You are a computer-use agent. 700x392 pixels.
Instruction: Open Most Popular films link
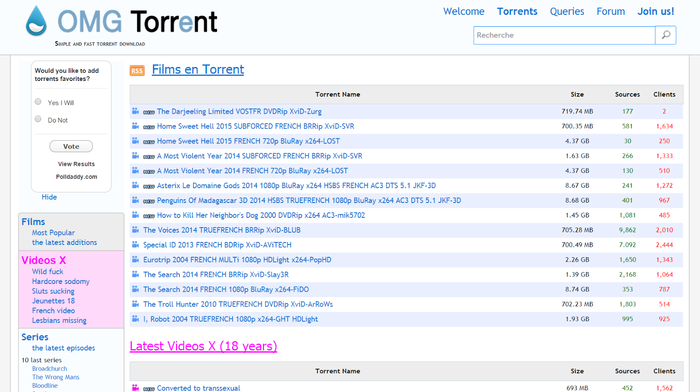tap(53, 233)
